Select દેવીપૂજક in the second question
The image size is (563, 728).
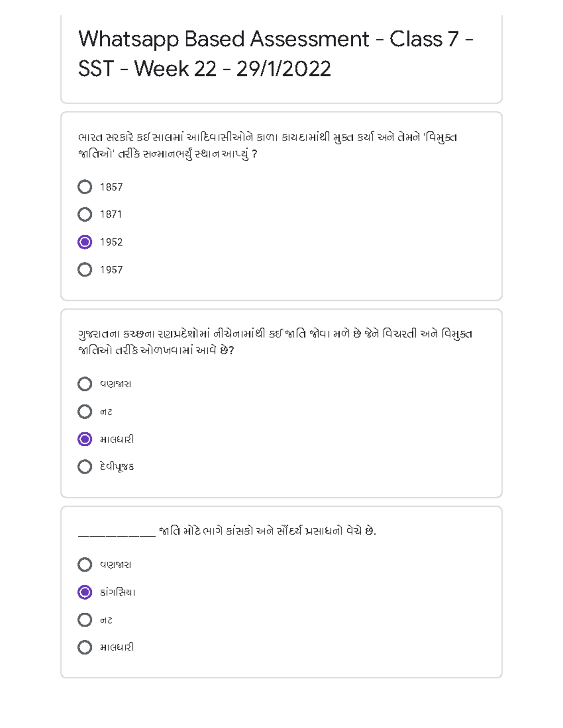pyautogui.click(x=84, y=466)
